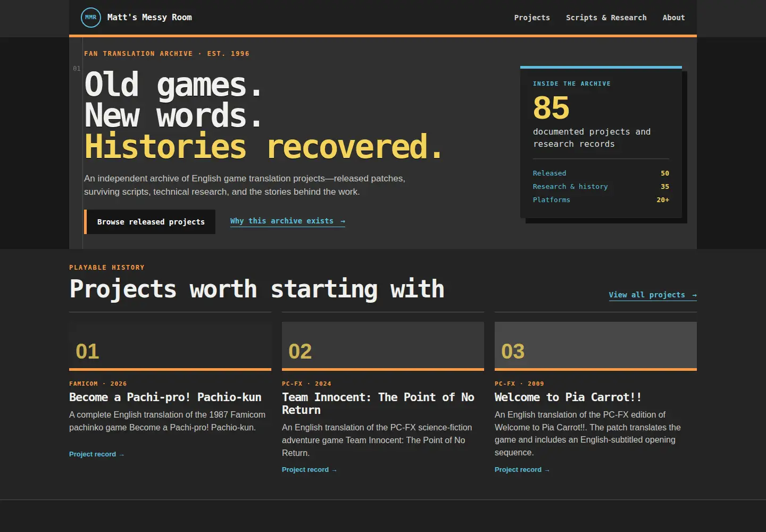Screen dimensions: 766x532
Task: Click the large 85 archive count
Action: click(551, 108)
